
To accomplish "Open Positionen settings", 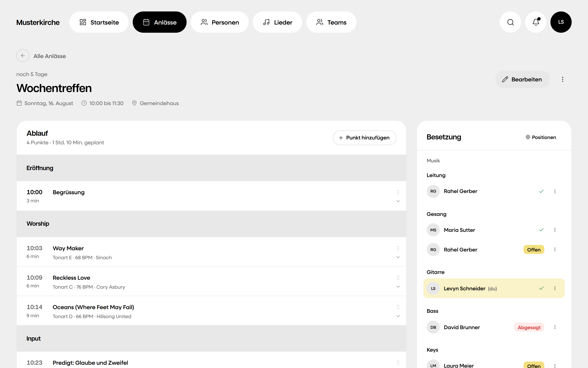I will (541, 137).
